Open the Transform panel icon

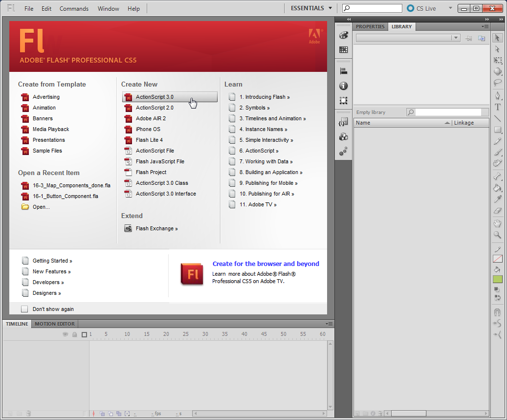(343, 100)
